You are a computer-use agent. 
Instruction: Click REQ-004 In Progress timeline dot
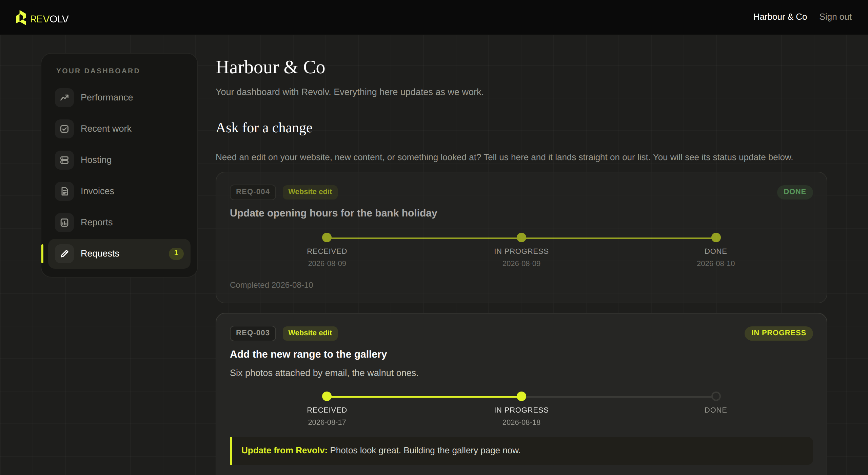tap(521, 237)
